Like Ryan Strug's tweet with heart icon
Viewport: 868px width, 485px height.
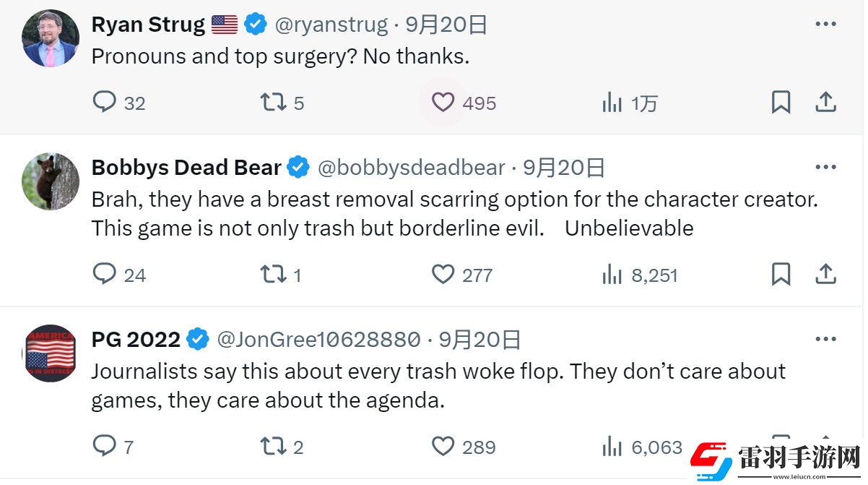(443, 103)
